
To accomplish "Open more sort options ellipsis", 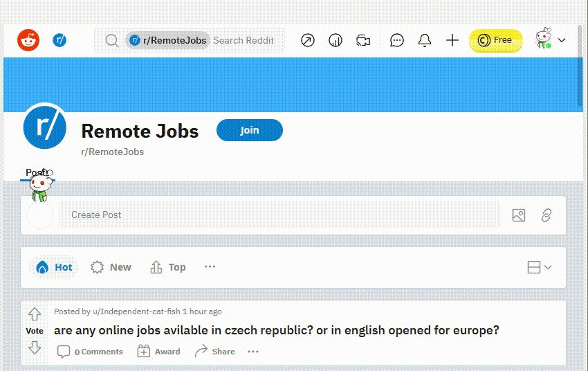I will point(210,266).
